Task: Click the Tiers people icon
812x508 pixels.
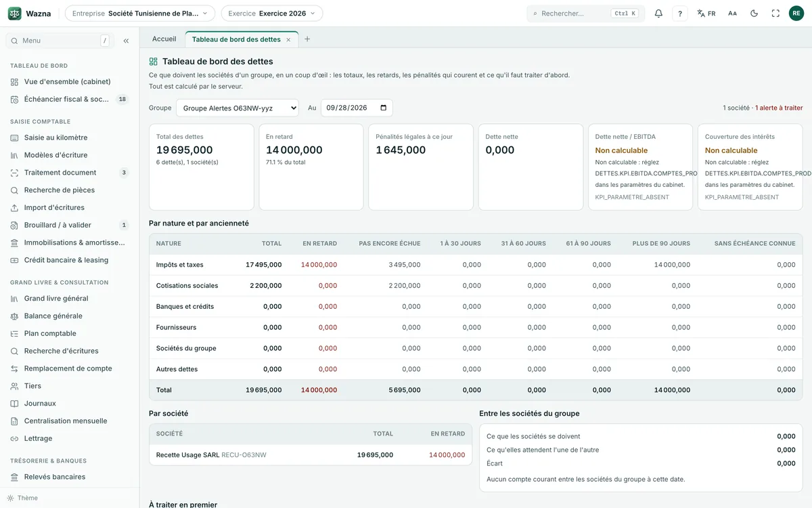Action: point(15,386)
